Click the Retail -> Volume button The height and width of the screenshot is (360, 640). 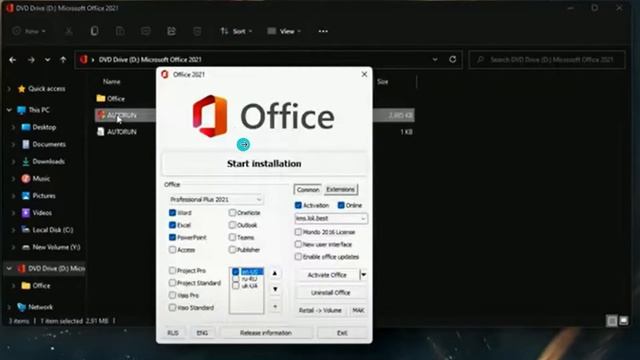pos(320,311)
